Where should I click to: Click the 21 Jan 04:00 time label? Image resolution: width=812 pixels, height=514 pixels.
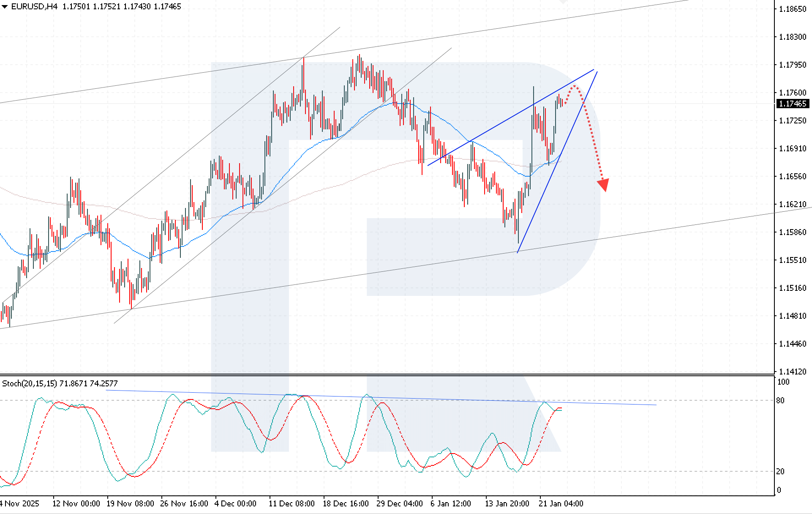[x=561, y=503]
